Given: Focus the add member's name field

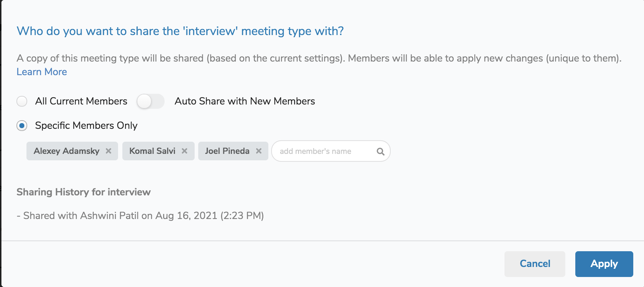Looking at the screenshot, I should pyautogui.click(x=322, y=151).
